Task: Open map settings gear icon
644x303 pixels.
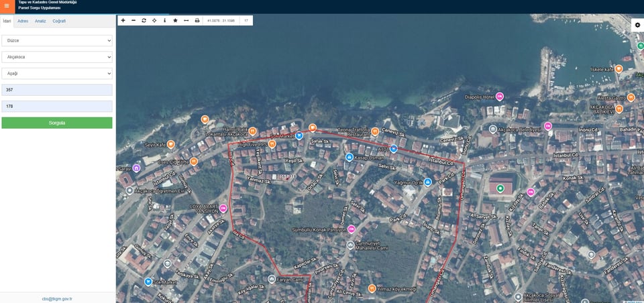Action: [x=637, y=25]
